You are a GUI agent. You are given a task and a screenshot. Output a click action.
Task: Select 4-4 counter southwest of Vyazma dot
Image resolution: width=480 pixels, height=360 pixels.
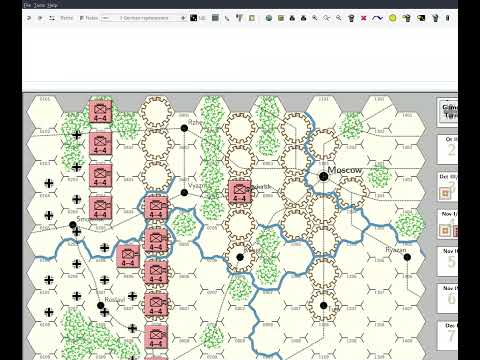point(156,208)
